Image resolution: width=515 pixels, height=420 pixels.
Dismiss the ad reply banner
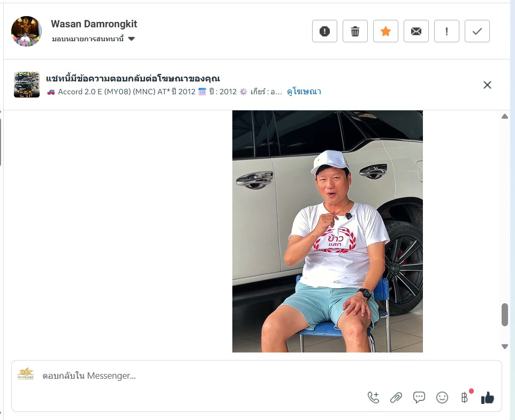(x=487, y=85)
